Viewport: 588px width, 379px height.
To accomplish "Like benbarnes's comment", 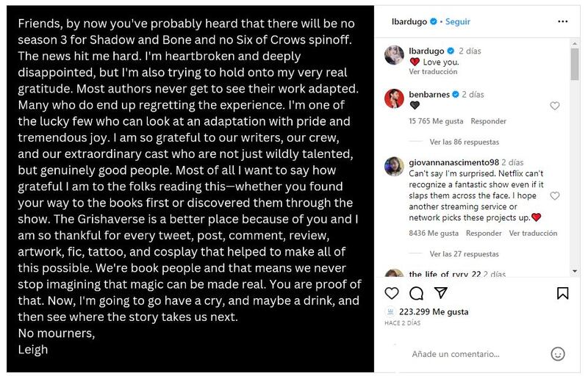I will pyautogui.click(x=555, y=106).
